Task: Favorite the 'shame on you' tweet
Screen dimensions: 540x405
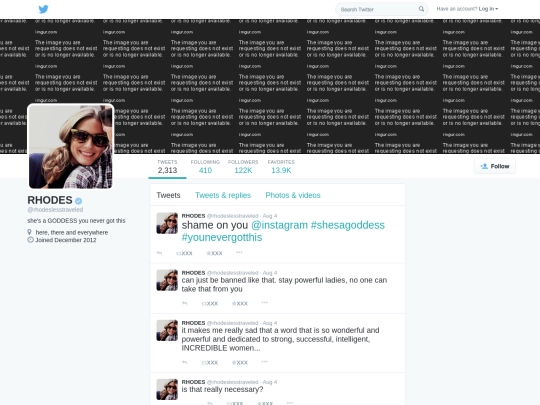Action: click(x=214, y=253)
